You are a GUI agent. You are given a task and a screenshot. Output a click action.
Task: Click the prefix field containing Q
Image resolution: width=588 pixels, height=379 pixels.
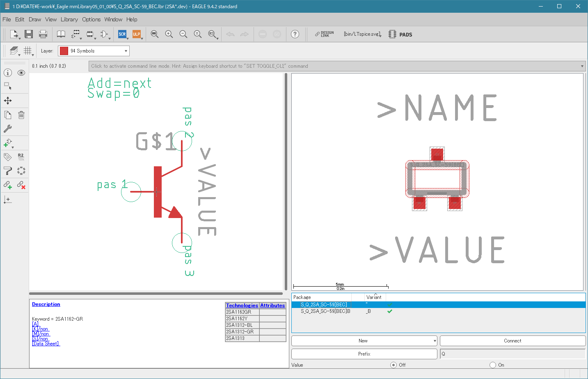[512, 354]
